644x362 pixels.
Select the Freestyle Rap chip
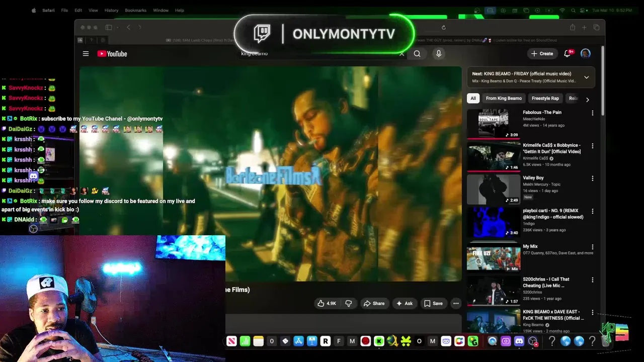545,99
